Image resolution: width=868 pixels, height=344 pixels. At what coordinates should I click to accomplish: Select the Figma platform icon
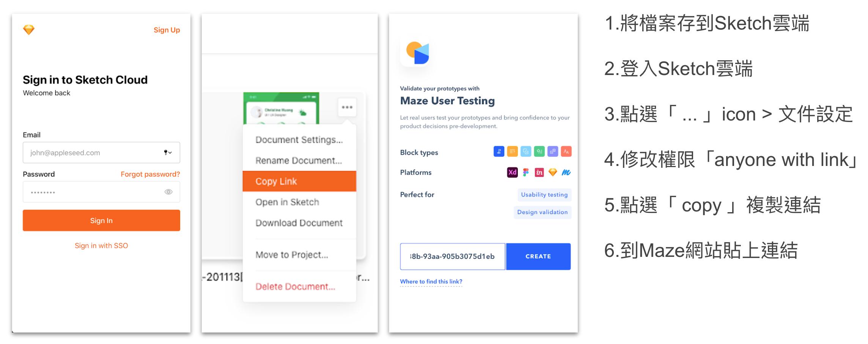pyautogui.click(x=526, y=172)
